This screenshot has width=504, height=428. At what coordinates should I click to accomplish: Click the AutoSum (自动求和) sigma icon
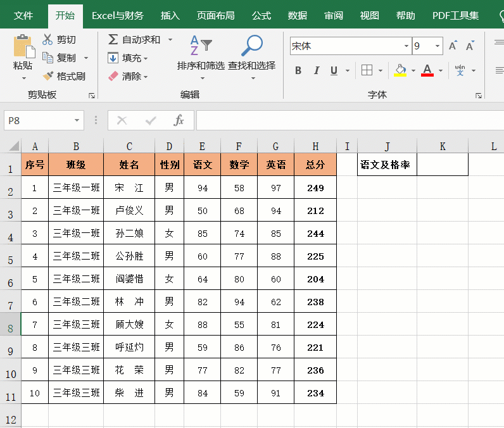[x=113, y=39]
